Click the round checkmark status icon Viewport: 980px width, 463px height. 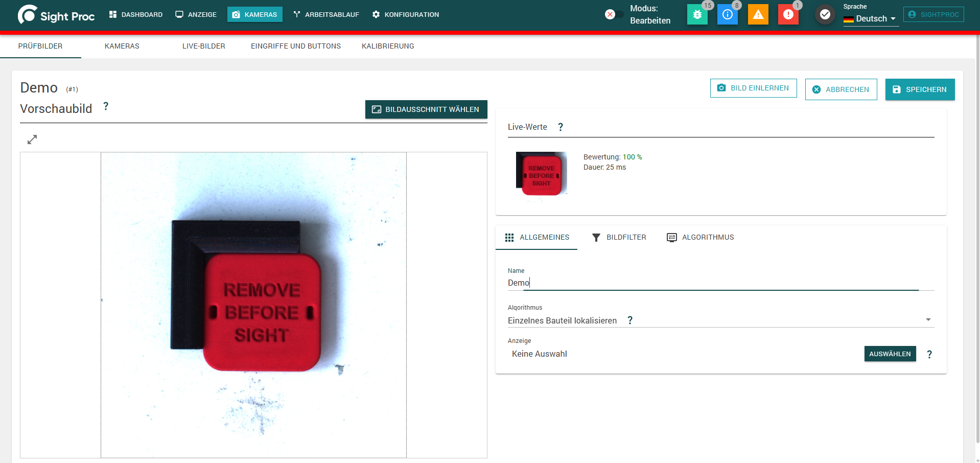825,14
